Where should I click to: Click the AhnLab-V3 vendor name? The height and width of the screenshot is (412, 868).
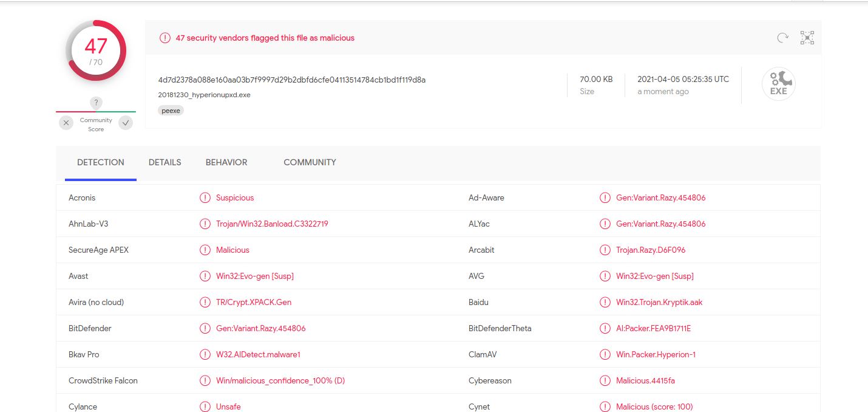point(89,224)
